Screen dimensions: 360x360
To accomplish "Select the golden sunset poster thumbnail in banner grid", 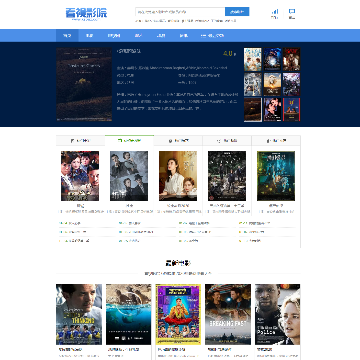I will [272, 84].
